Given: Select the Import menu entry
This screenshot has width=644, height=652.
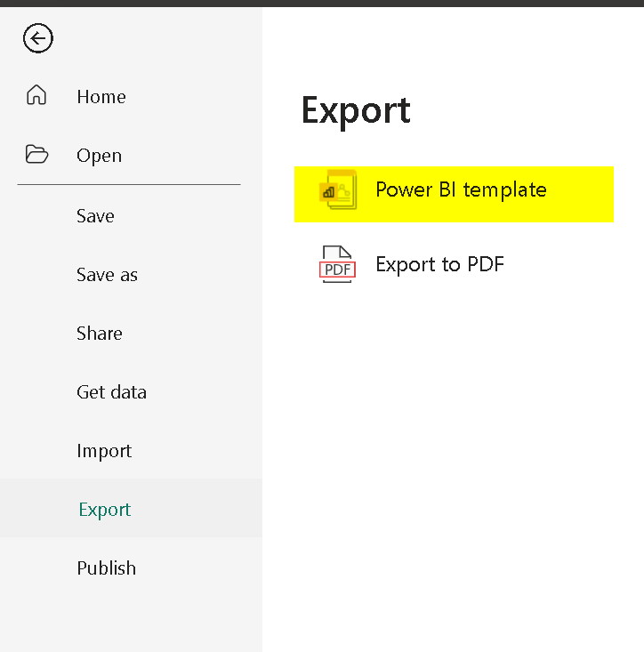Looking at the screenshot, I should click(x=104, y=451).
